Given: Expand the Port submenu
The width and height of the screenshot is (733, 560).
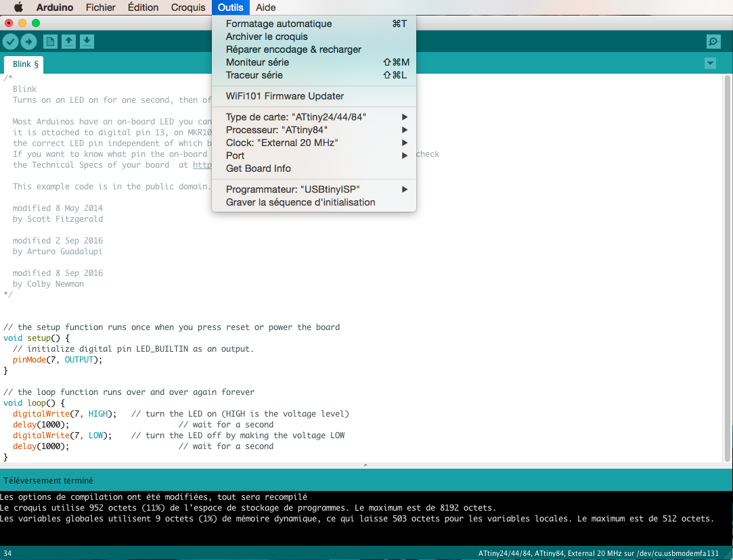Looking at the screenshot, I should click(x=313, y=156).
